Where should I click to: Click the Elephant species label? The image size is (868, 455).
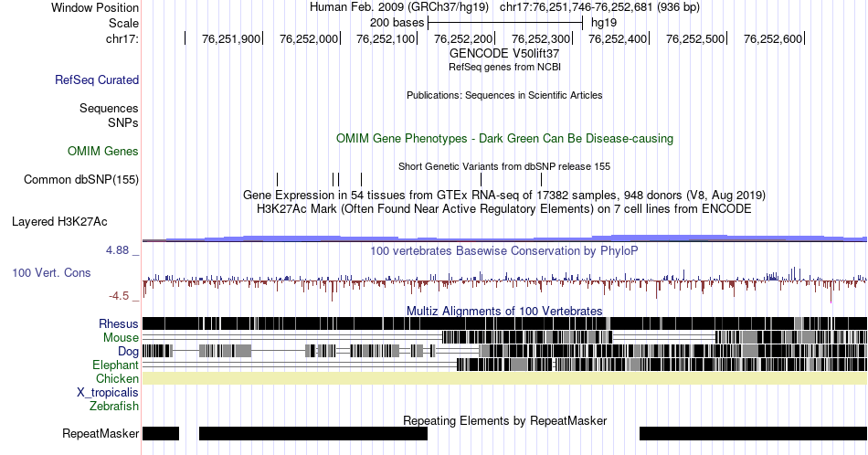tap(116, 365)
